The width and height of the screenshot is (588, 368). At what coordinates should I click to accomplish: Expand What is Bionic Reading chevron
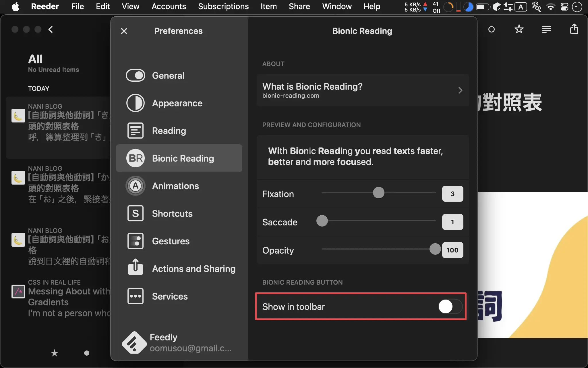460,90
